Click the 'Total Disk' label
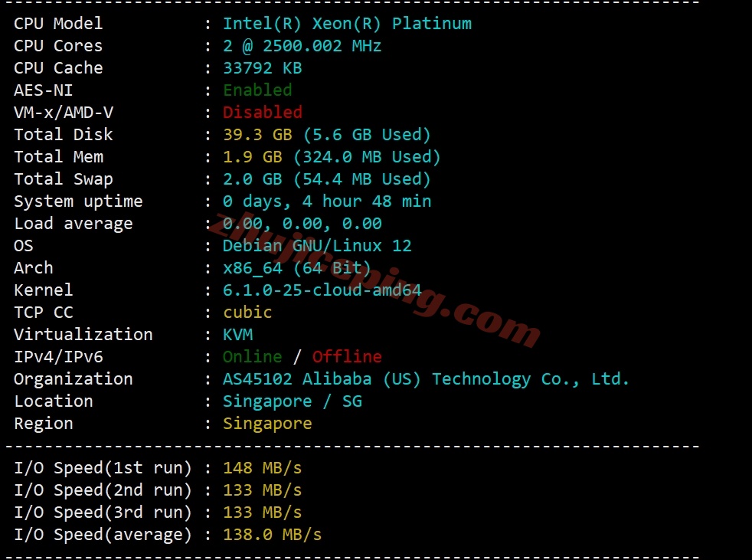The width and height of the screenshot is (752, 560). pos(64,135)
